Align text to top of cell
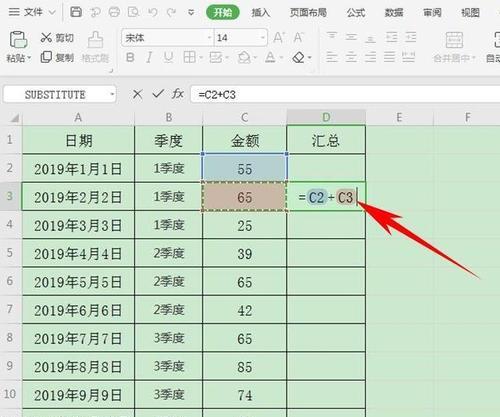The width and height of the screenshot is (500, 417). (332, 36)
